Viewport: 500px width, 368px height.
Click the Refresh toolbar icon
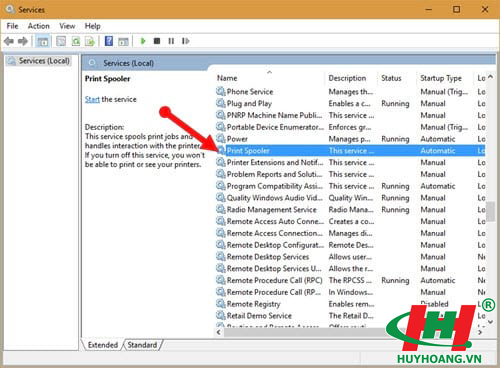pyautogui.click(x=76, y=41)
